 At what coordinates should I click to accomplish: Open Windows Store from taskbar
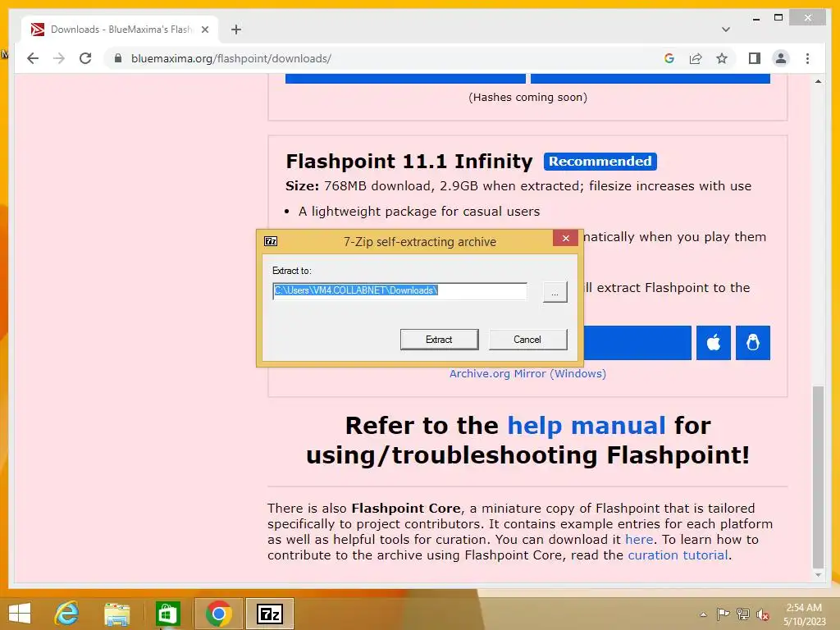(167, 614)
